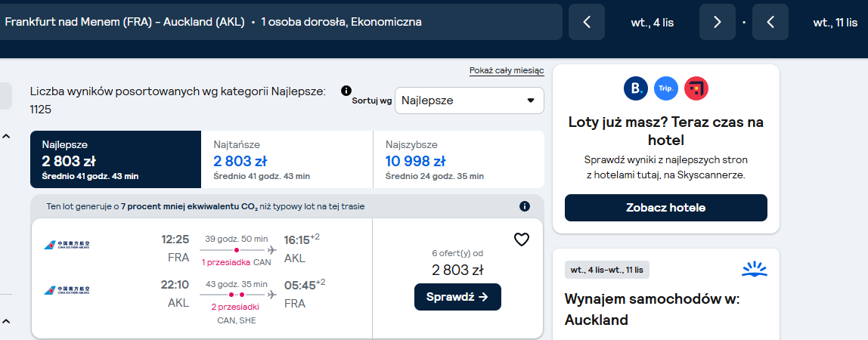Image resolution: width=868 pixels, height=340 pixels.
Task: Click Booking.com logo icon
Action: click(635, 88)
